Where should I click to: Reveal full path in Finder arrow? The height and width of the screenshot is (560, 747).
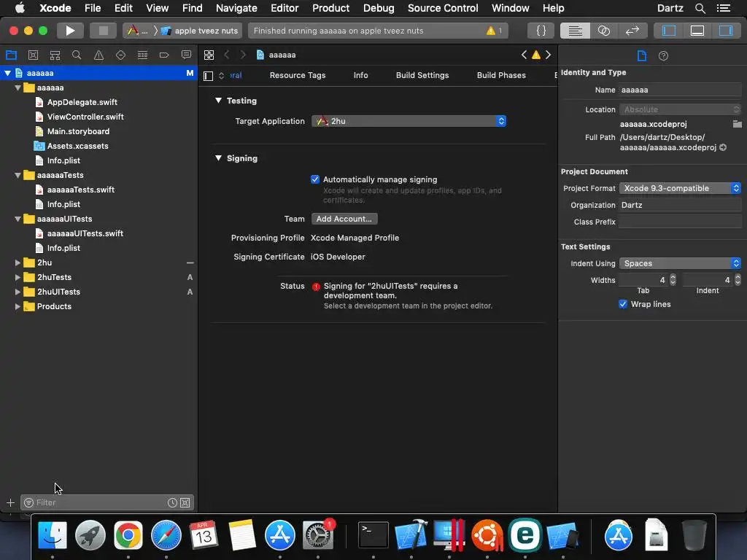723,147
